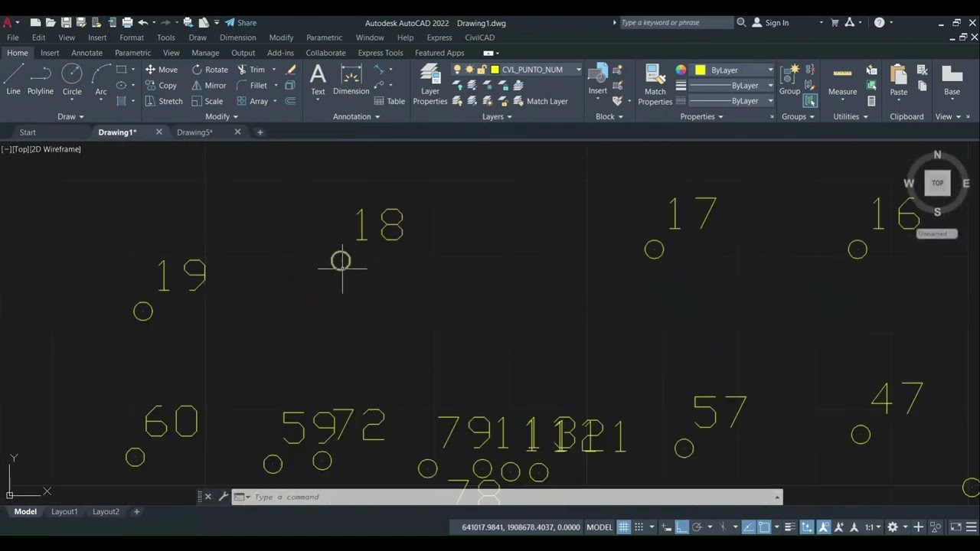Image resolution: width=980 pixels, height=551 pixels.
Task: Add a new drawing tab
Action: [x=260, y=132]
